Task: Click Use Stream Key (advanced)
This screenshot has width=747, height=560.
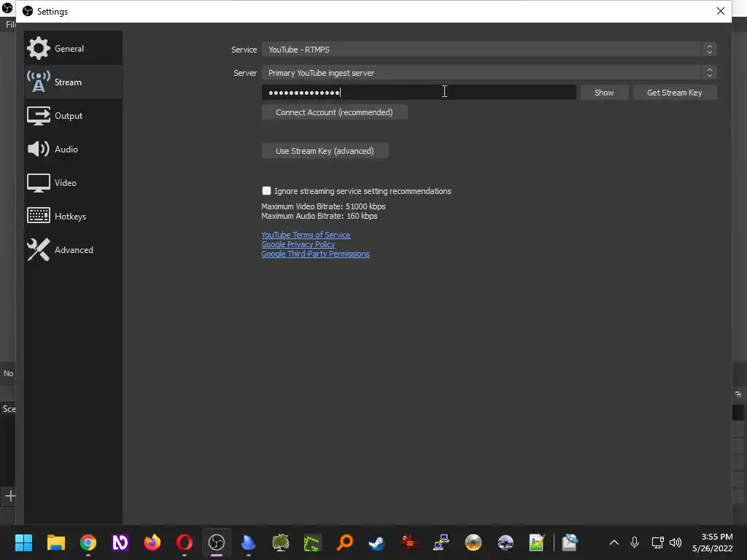Action: (325, 151)
